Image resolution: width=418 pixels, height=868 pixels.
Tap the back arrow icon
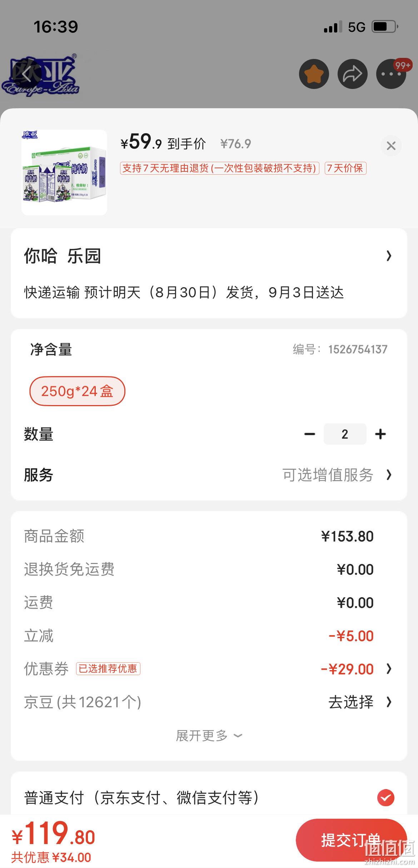27,74
